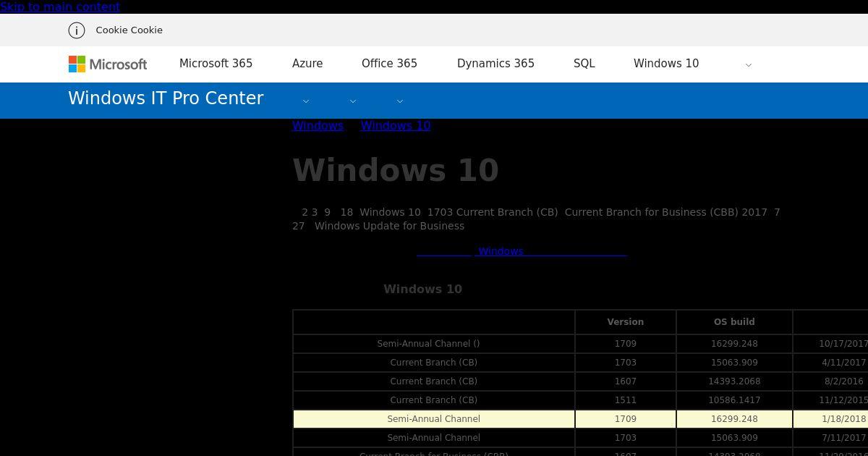Image resolution: width=868 pixels, height=456 pixels.
Task: Click OS build 15063.909 in Current Branch row
Action: pos(734,363)
